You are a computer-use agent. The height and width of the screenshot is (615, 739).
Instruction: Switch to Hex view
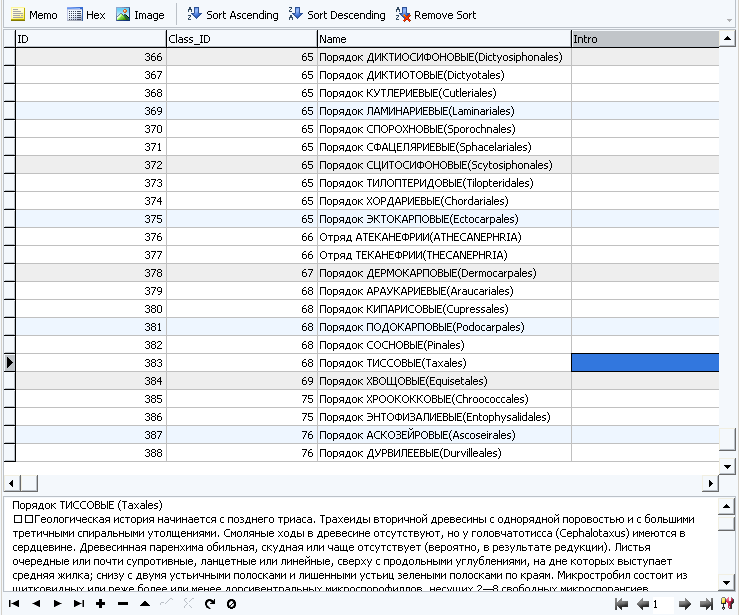pos(86,15)
